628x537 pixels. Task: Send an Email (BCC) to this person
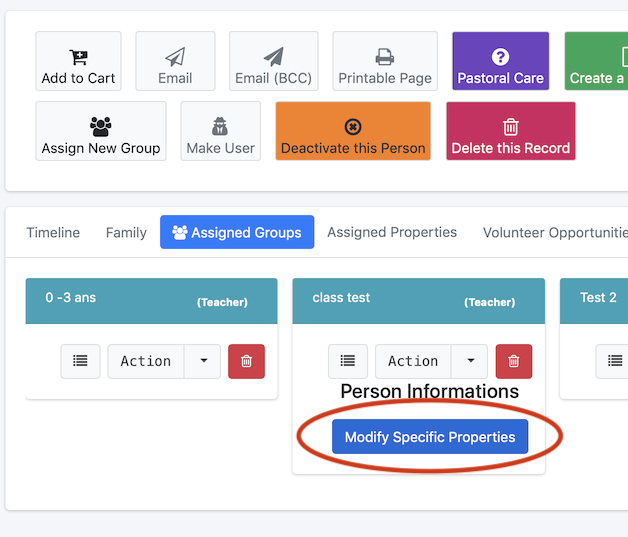(274, 61)
